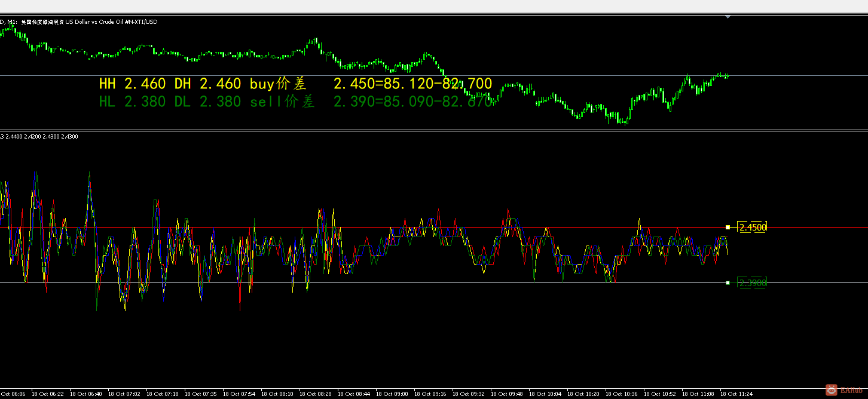Click the green HL 2.380 DL 2.380 label
Screen dimensions: 868x399
[170, 102]
